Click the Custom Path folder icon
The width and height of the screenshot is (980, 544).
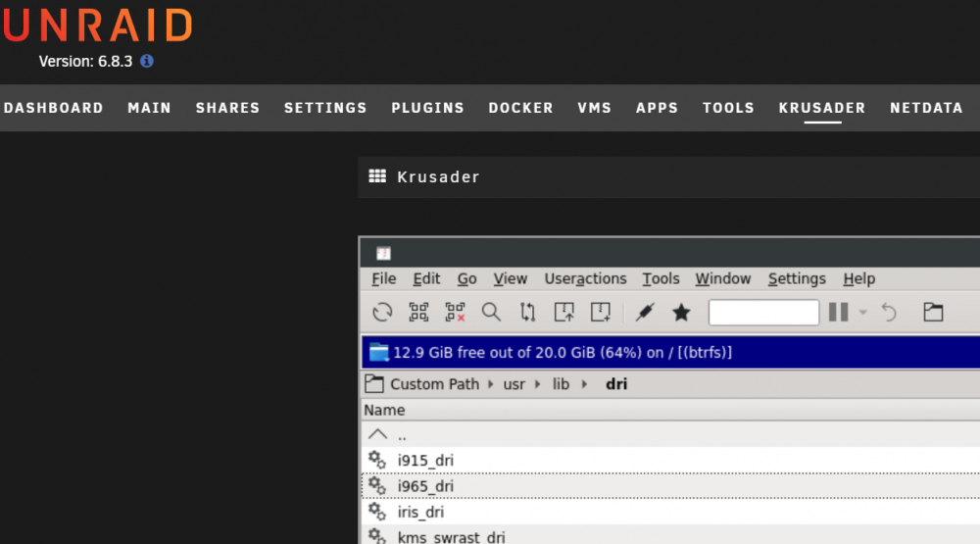[x=373, y=384]
